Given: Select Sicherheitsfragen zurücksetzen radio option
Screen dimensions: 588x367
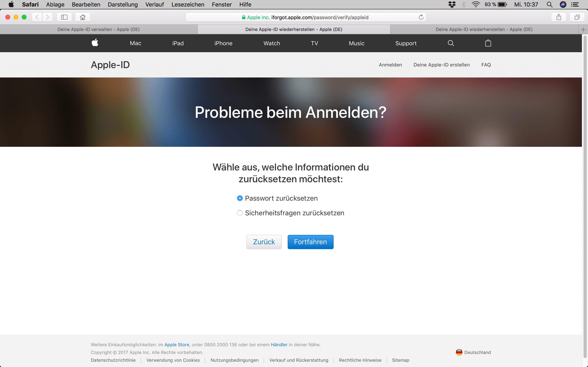Looking at the screenshot, I should pos(239,213).
